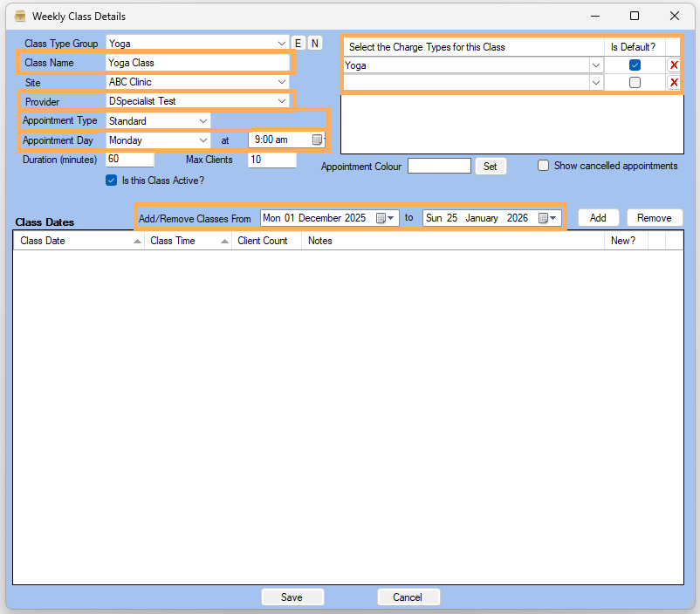Click the E button beside Class Type Group
The height and width of the screenshot is (614, 700).
(298, 44)
